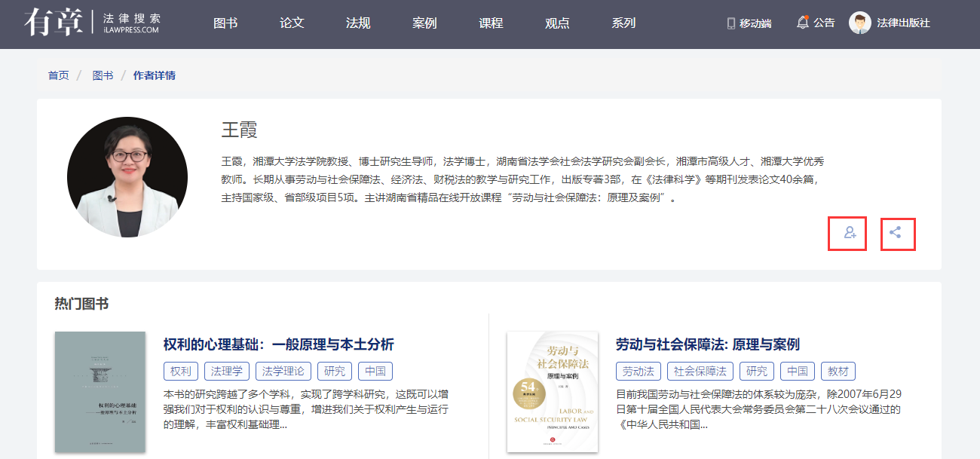Click the 图书 breadcrumb link
Image resolution: width=980 pixels, height=459 pixels.
coord(103,75)
